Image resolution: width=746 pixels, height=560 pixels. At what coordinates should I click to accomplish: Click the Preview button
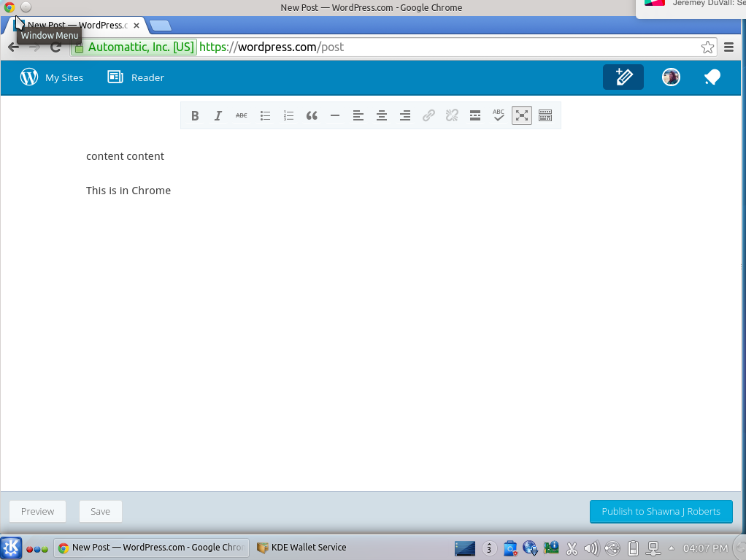[37, 511]
